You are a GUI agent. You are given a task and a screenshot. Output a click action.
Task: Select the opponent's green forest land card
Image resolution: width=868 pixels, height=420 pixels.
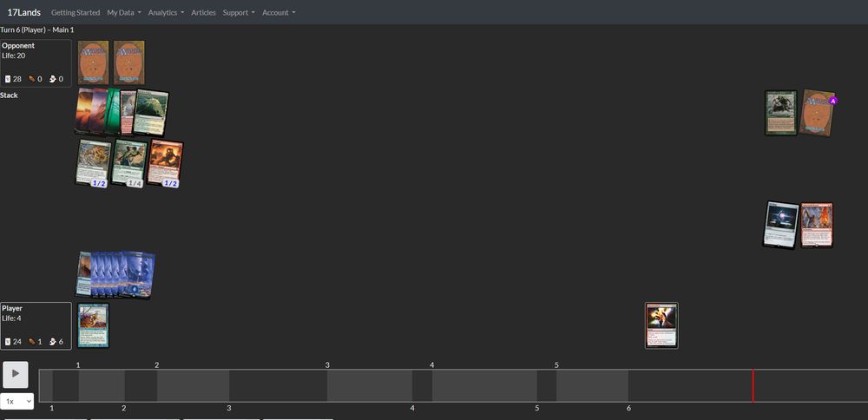112,111
